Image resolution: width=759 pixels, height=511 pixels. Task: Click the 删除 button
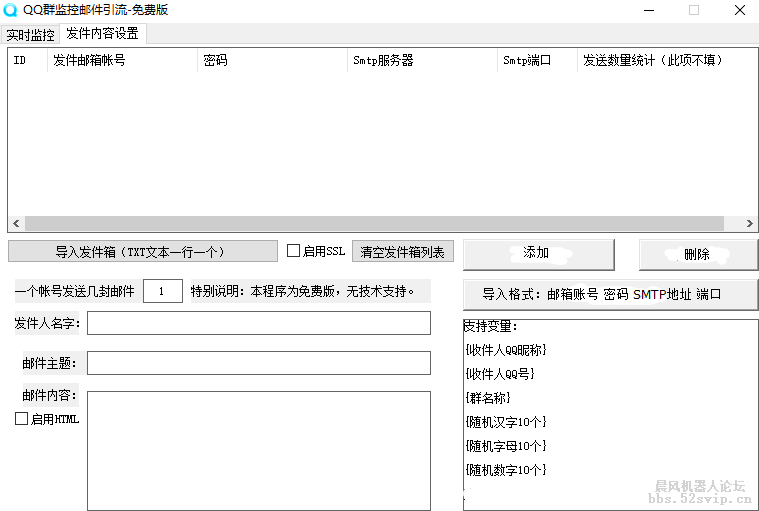[x=697, y=254]
